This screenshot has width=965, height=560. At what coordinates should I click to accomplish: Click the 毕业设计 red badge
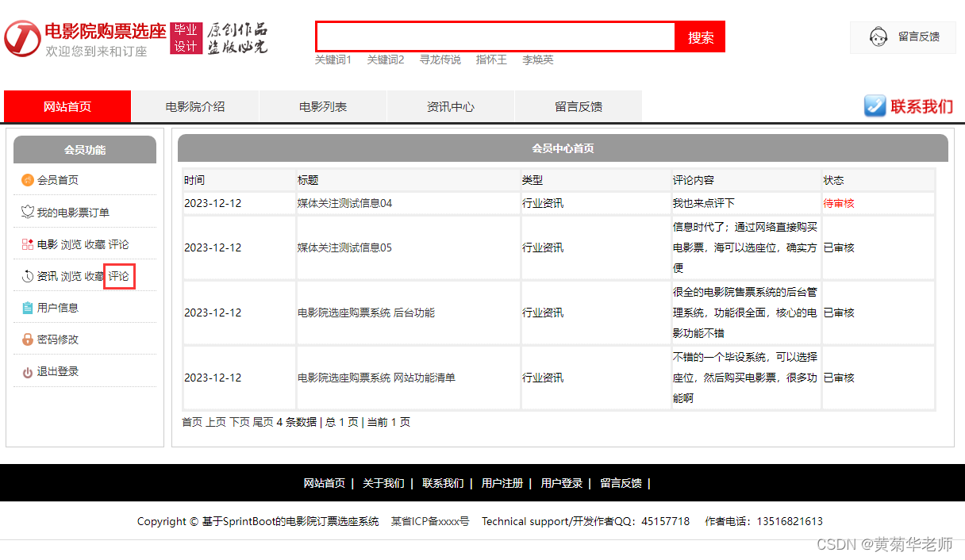coord(186,38)
